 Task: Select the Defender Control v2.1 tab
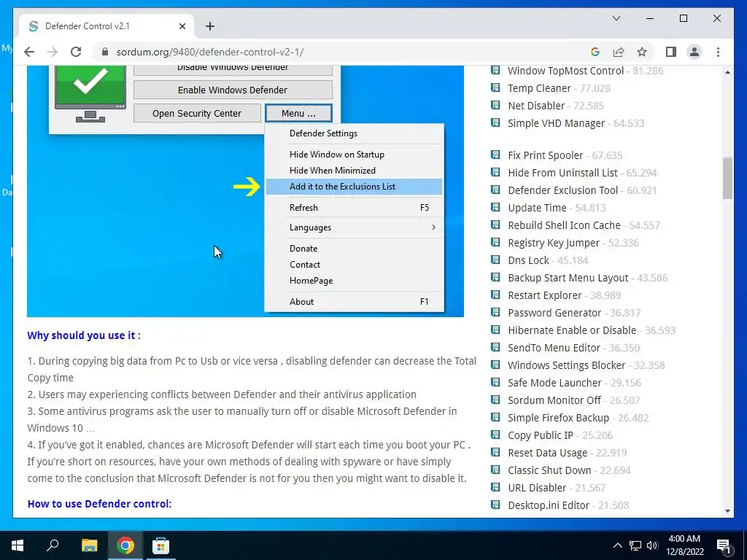coord(107,26)
